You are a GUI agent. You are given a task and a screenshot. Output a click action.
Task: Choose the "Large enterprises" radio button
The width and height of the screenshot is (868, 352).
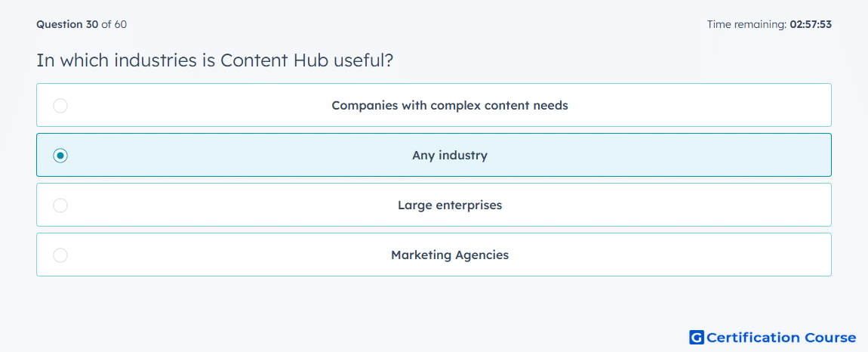coord(60,205)
